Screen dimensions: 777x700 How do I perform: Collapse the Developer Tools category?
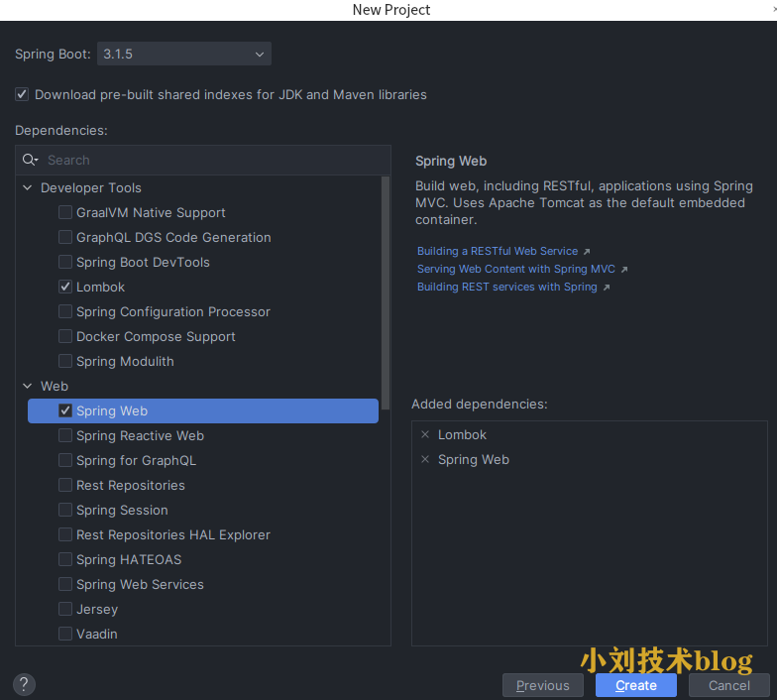pos(26,187)
